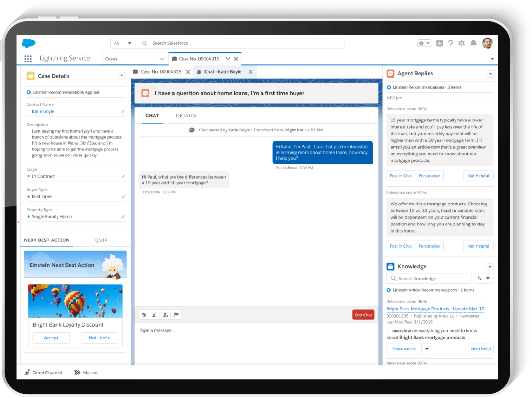Personalize the 91% relevance reply
This screenshot has height=397, width=532.
click(429, 246)
